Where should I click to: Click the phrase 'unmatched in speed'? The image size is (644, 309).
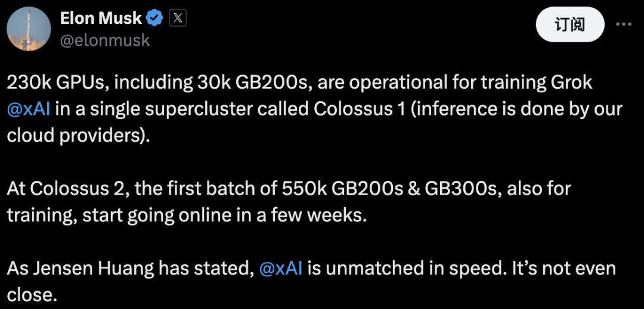[x=401, y=269]
